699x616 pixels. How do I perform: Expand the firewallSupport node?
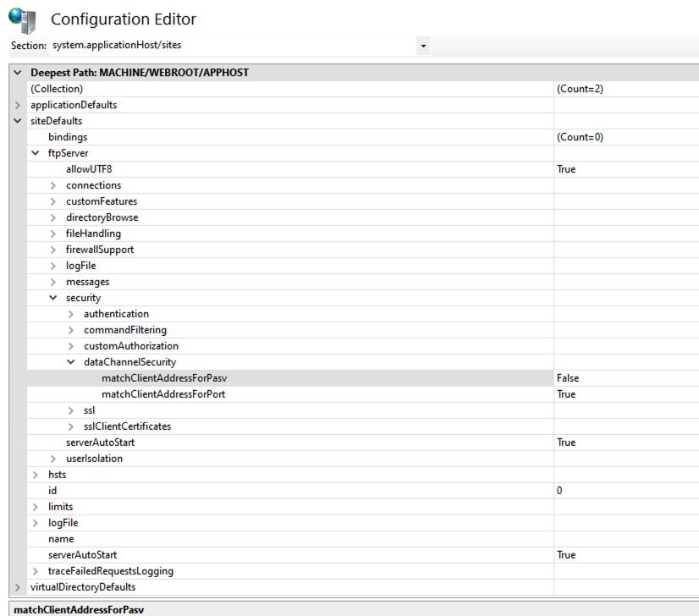pyautogui.click(x=52, y=249)
